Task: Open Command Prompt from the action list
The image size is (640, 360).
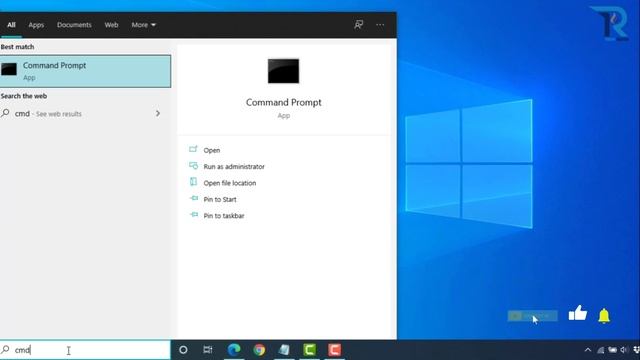Action: tap(211, 150)
